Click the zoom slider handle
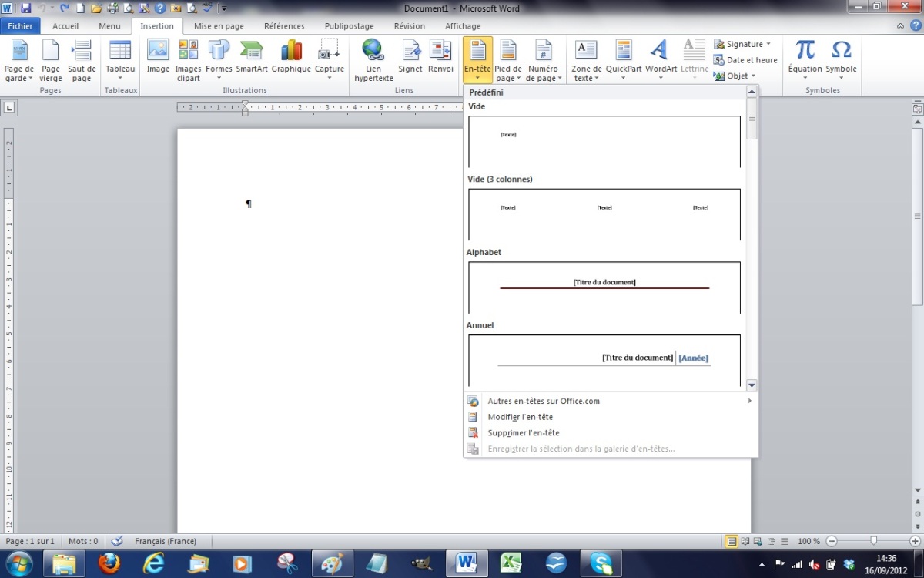Screen dimensions: 924x578 click(x=873, y=541)
